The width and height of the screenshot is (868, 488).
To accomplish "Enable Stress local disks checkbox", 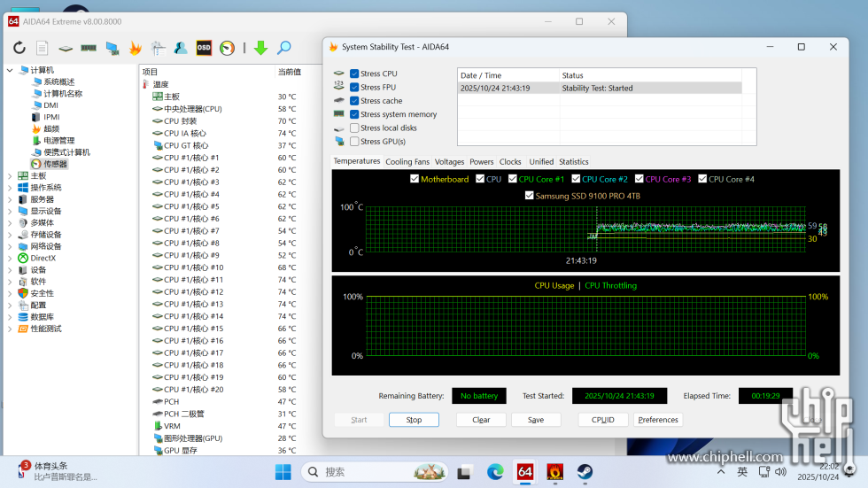I will click(354, 128).
